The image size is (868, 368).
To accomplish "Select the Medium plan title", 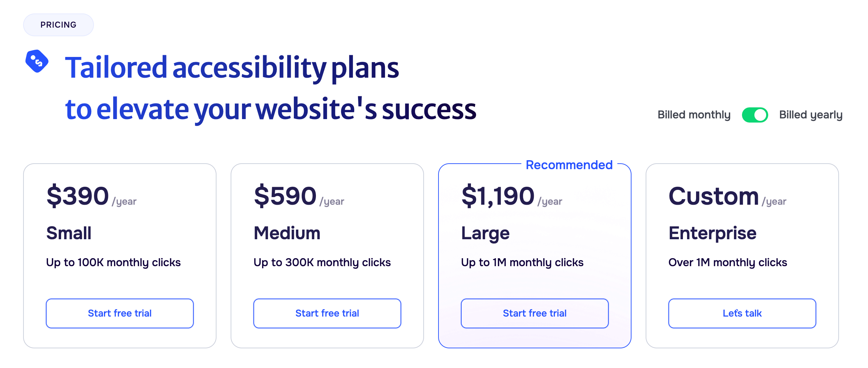I will (x=287, y=233).
